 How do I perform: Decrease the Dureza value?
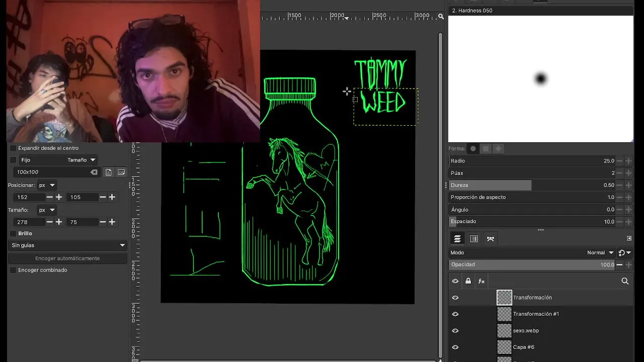pos(619,185)
